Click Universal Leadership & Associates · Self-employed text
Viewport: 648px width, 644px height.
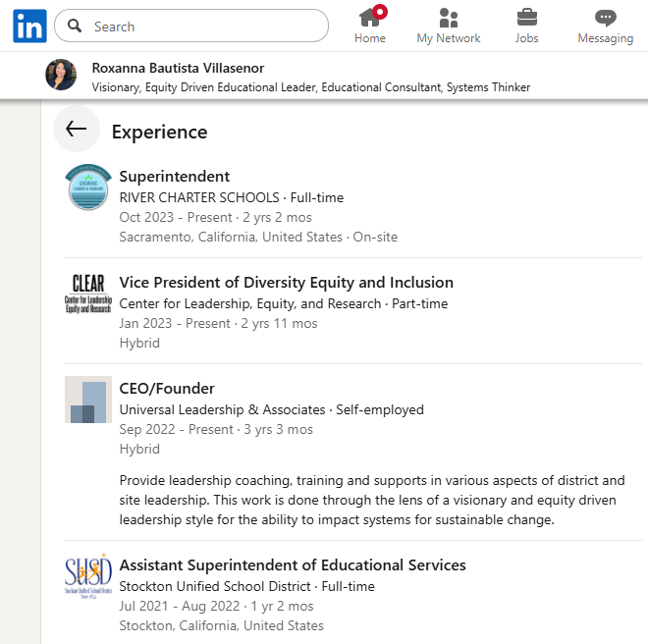(272, 409)
